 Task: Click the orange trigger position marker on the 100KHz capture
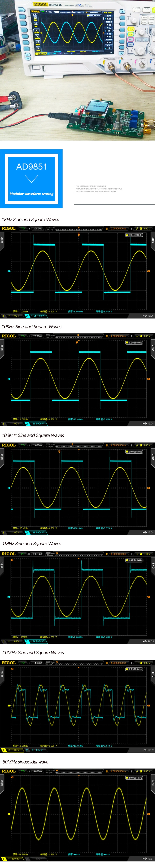tap(59, 451)
